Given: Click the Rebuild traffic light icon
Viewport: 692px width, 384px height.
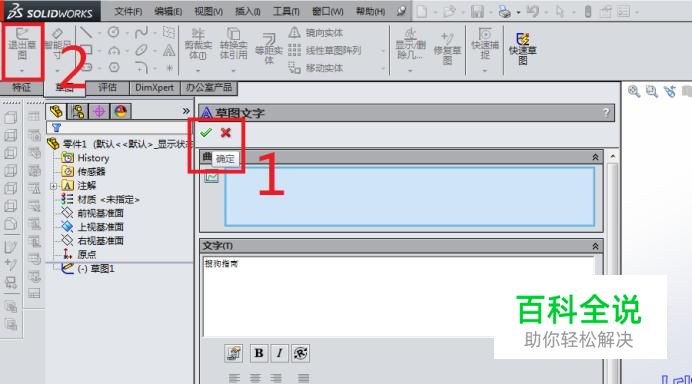Looking at the screenshot, I should point(587,11).
